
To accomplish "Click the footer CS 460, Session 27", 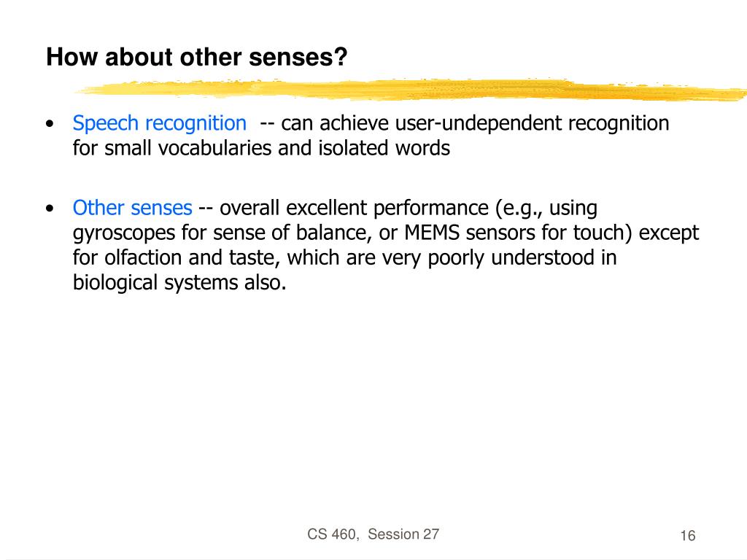I will (x=373, y=534).
